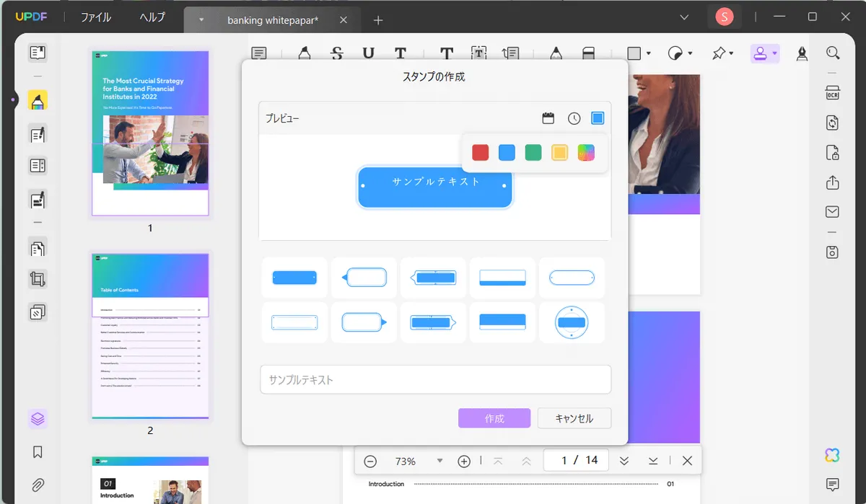Open the UPDF AI flower icon

pyautogui.click(x=833, y=455)
